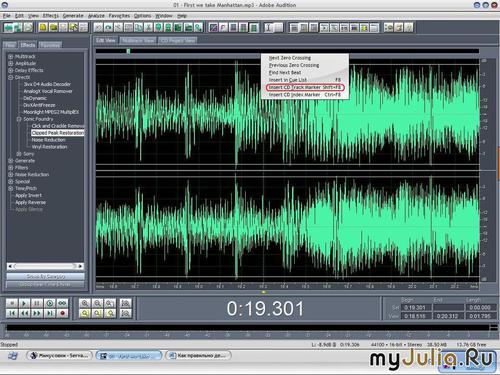Click the green zoom range bar above the waveform
The image size is (500, 375).
point(128,51)
